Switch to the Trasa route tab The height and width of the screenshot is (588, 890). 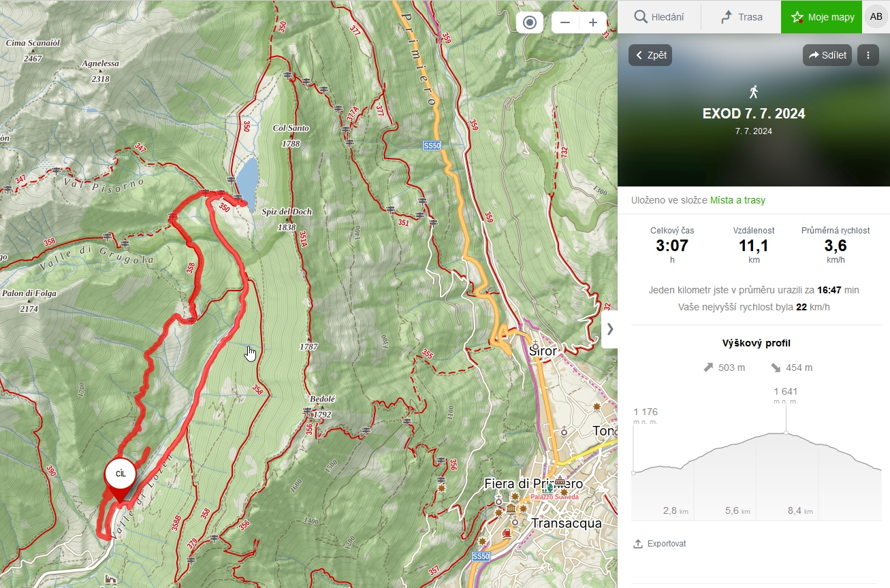(741, 17)
